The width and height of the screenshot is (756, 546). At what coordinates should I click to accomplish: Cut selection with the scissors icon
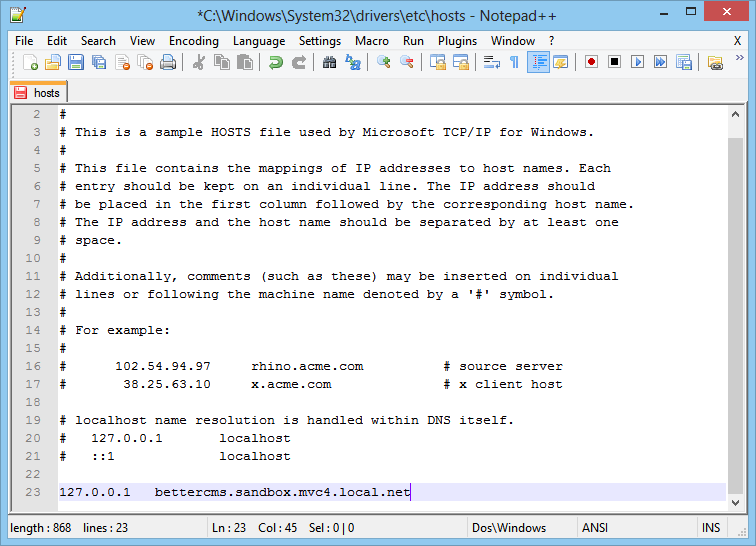pos(198,63)
